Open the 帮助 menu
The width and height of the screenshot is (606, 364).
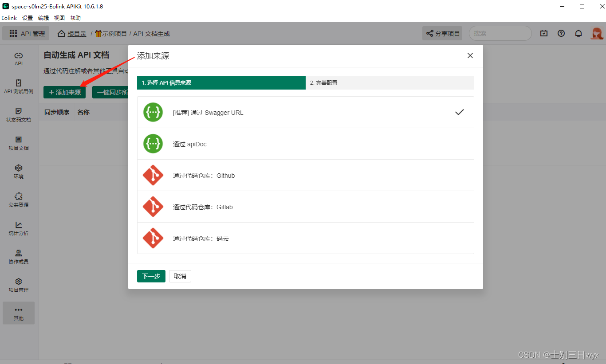pyautogui.click(x=75, y=18)
